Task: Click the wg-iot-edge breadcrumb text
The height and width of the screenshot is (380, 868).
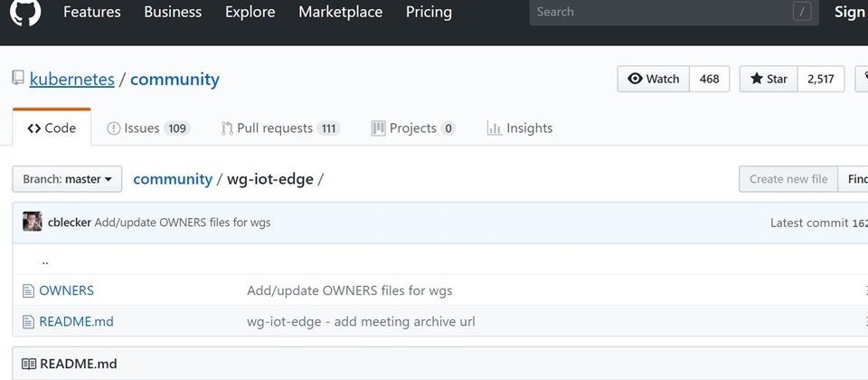Action: point(270,179)
